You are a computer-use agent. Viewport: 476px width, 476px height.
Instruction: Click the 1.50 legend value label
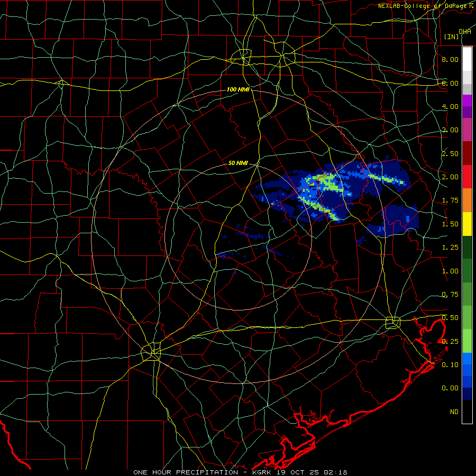pyautogui.click(x=450, y=224)
